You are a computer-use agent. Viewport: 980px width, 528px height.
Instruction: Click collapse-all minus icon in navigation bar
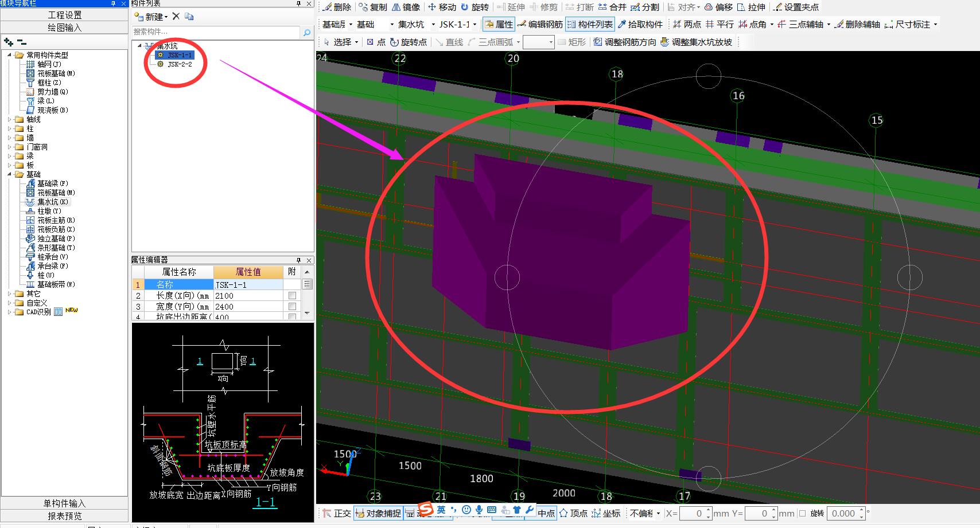point(21,42)
